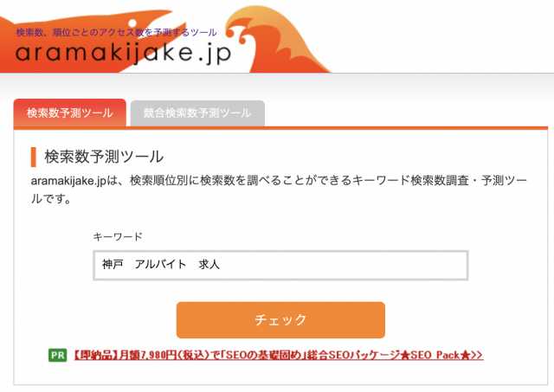Place cursor on 求人 in keyword field
The width and height of the screenshot is (554, 392).
click(209, 264)
